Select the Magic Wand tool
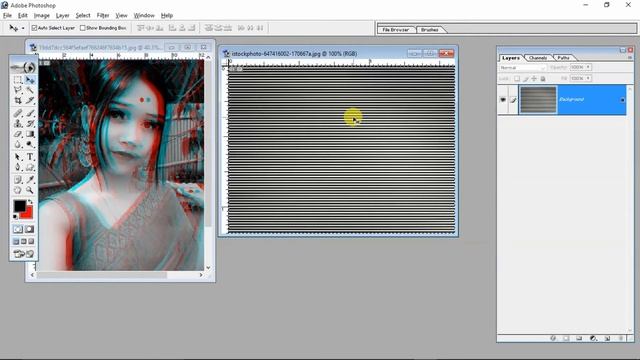 pos(30,90)
